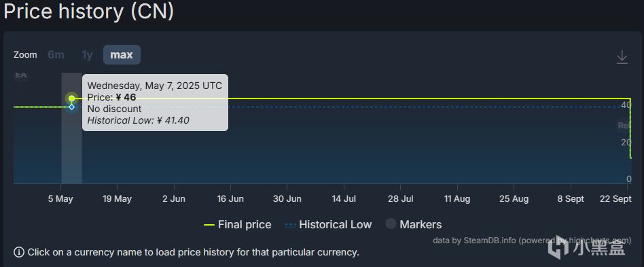Set zoom range to 1y

pyautogui.click(x=87, y=54)
